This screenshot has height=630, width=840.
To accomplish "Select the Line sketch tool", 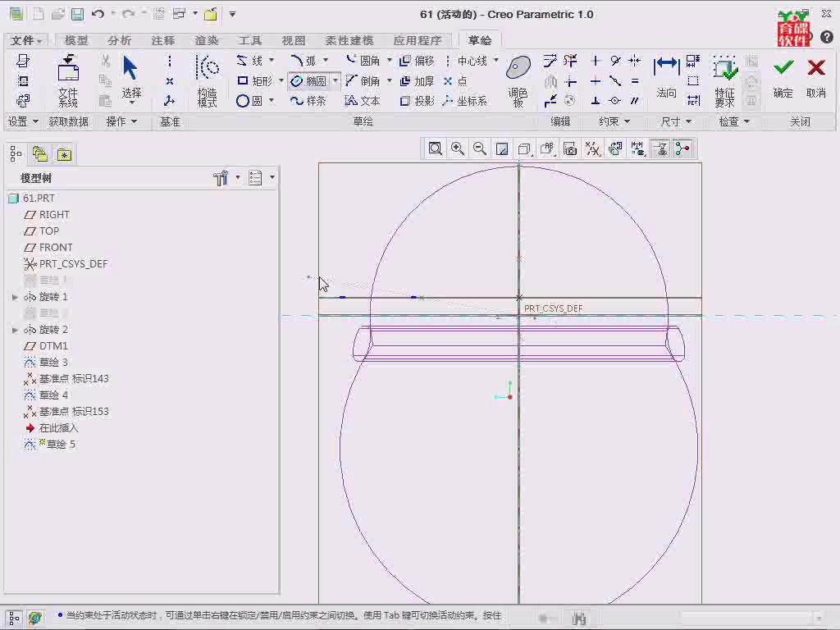I will click(x=251, y=61).
